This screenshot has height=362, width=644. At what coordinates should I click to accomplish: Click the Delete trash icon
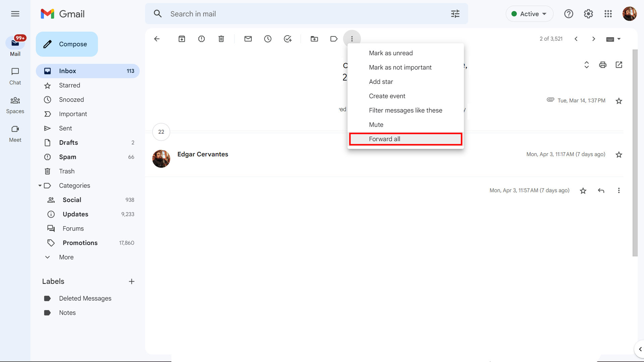tap(221, 39)
